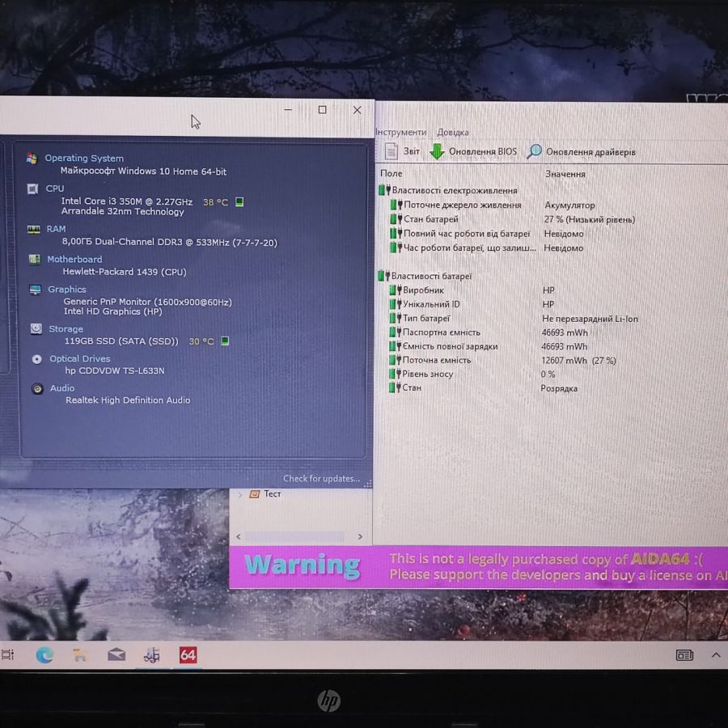Image resolution: width=728 pixels, height=728 pixels.
Task: Click the Check for updates link
Action: click(x=321, y=478)
